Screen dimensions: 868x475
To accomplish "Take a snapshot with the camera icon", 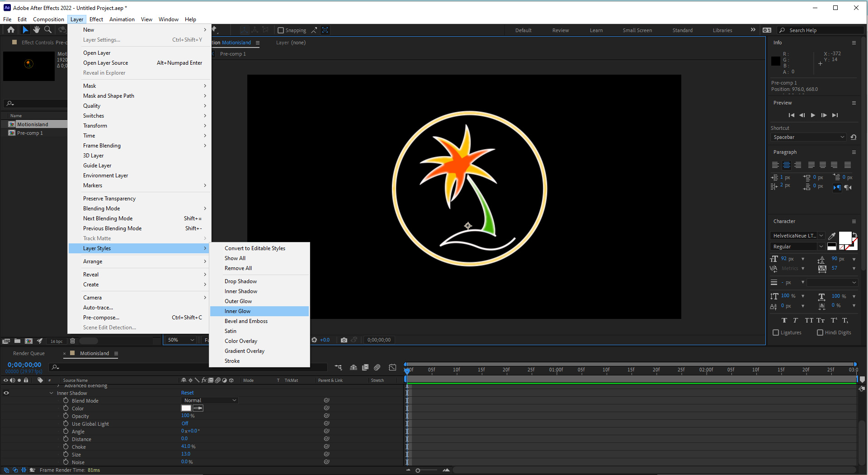I will (x=344, y=340).
